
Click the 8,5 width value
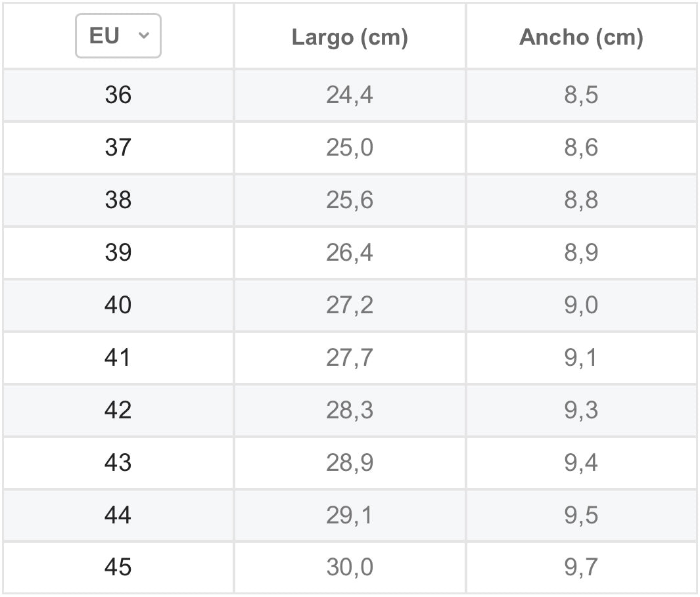click(581, 95)
